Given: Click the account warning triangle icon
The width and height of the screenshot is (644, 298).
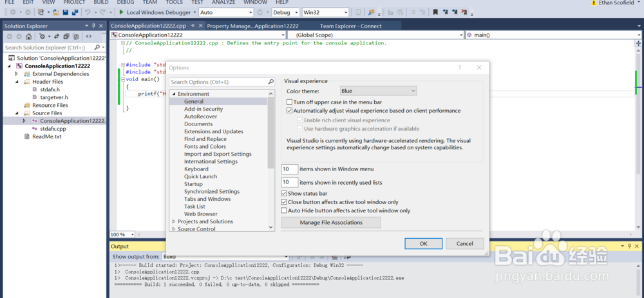Looking at the screenshot, I should point(594,3).
